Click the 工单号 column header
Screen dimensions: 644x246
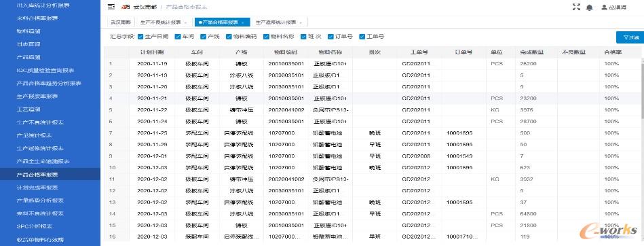click(x=419, y=52)
